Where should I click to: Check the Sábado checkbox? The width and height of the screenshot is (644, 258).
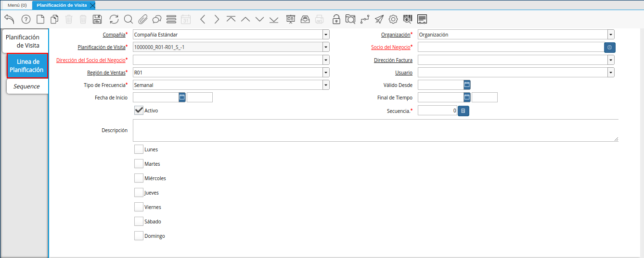coord(139,221)
